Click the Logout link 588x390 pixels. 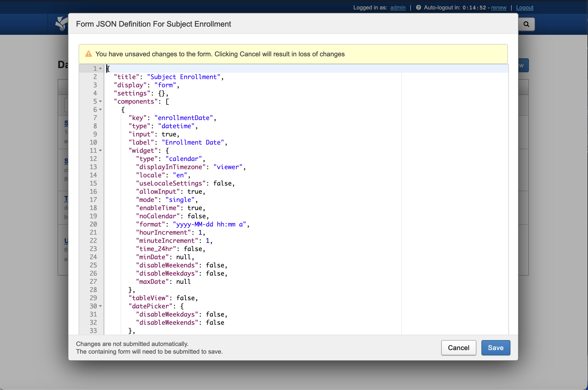click(524, 7)
